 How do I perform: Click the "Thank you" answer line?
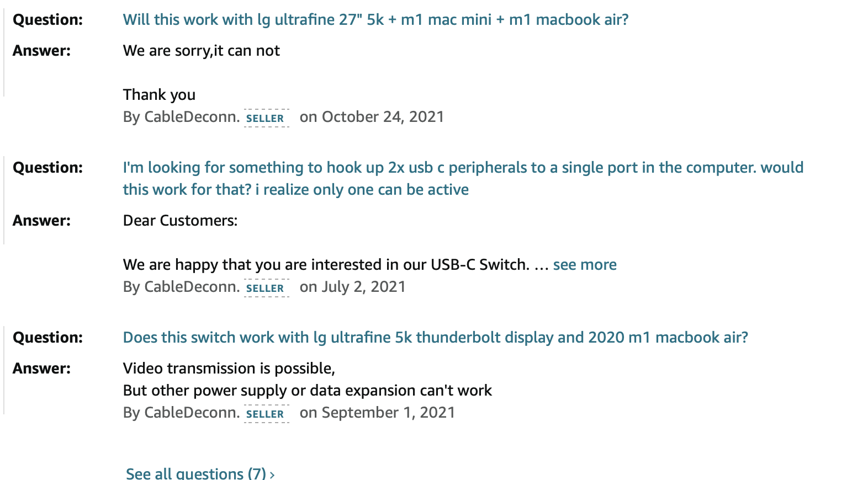click(159, 95)
